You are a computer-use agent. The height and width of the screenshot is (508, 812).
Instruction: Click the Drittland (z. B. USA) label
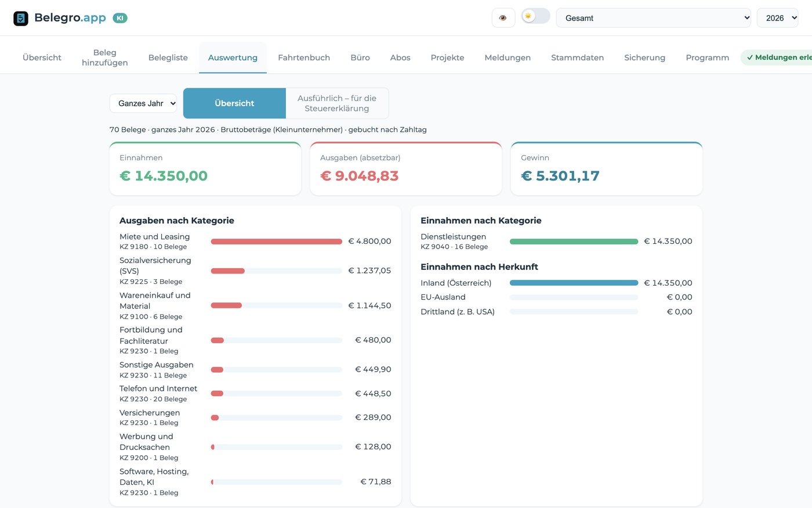[458, 312]
